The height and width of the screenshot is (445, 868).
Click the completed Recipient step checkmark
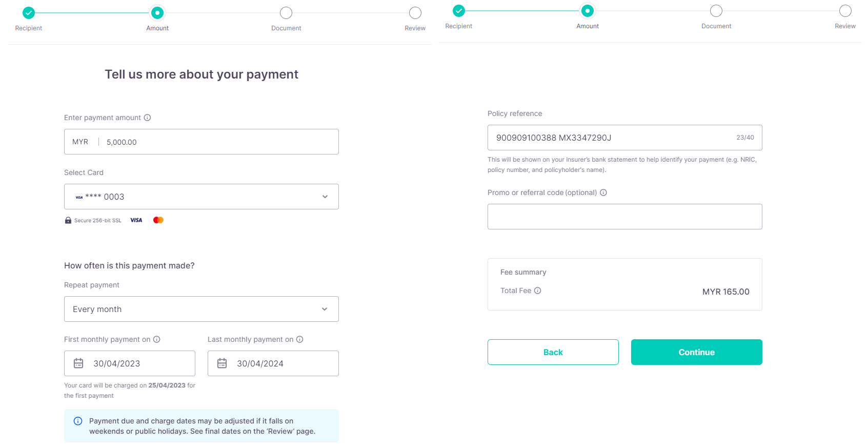click(x=29, y=12)
